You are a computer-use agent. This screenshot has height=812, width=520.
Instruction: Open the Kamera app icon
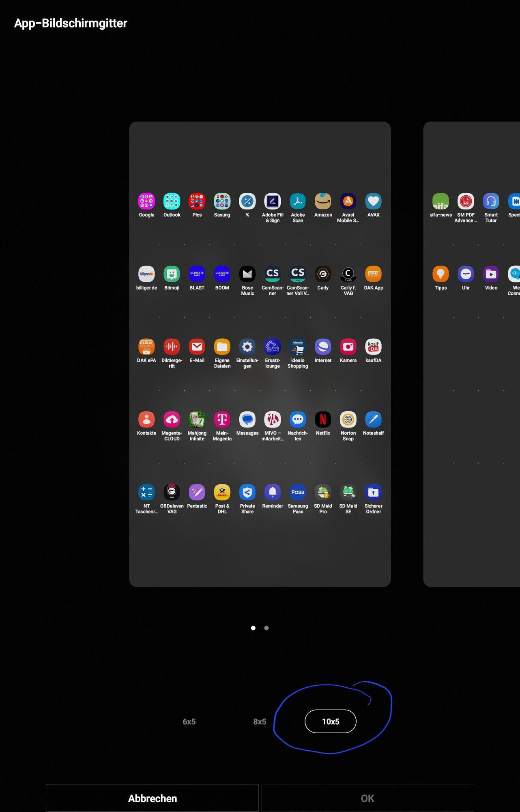pos(348,347)
